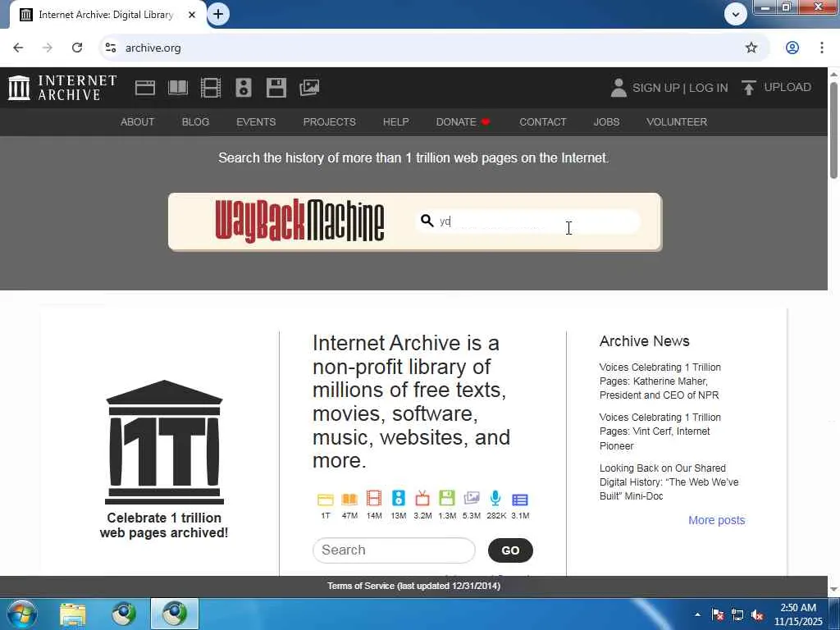
Task: Open the JOBS menu item
Action: point(606,121)
